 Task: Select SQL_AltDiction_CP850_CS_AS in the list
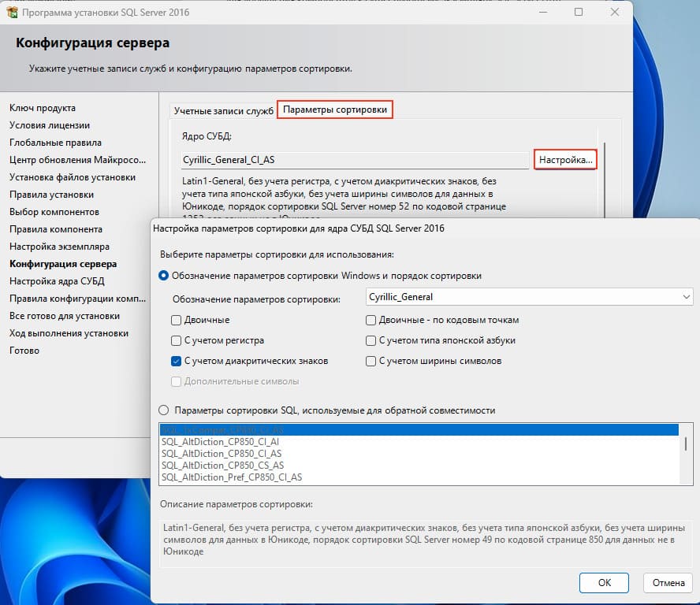(x=419, y=466)
